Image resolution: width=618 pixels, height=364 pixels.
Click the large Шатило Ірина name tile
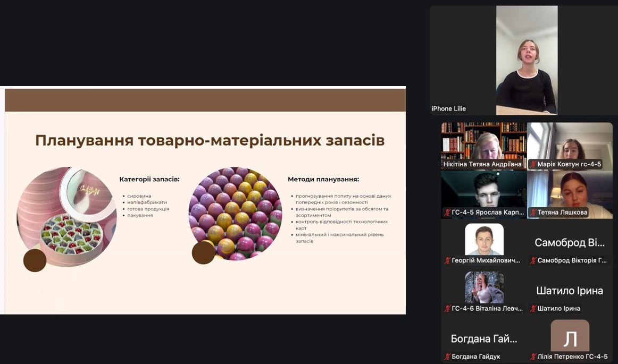click(x=570, y=291)
